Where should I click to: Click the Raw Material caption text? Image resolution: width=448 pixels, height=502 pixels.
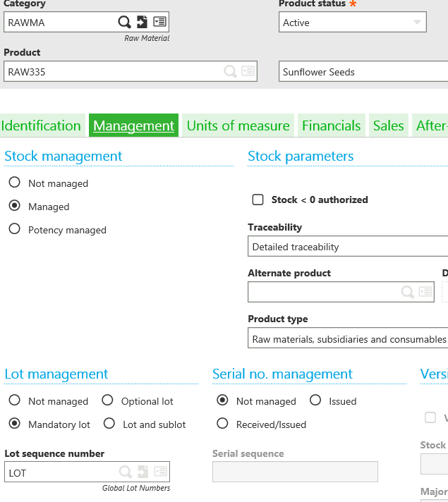pos(147,38)
